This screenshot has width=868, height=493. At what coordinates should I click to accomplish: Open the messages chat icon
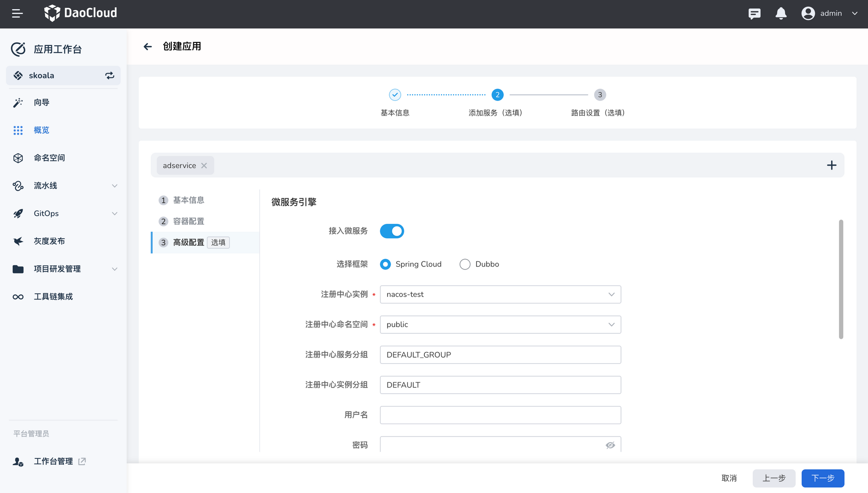(754, 13)
